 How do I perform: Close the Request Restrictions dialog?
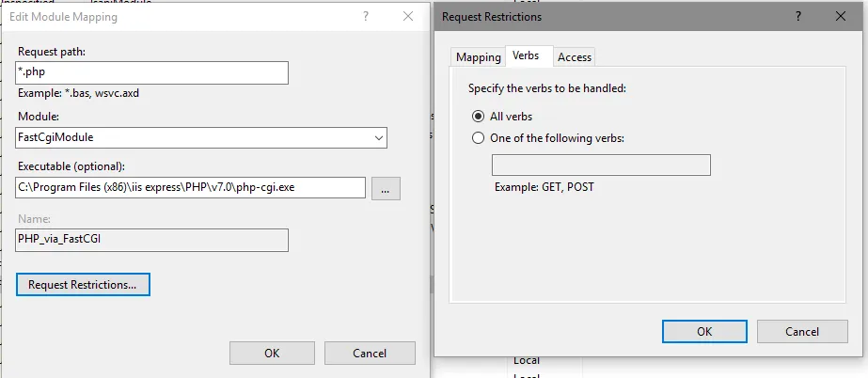(839, 17)
